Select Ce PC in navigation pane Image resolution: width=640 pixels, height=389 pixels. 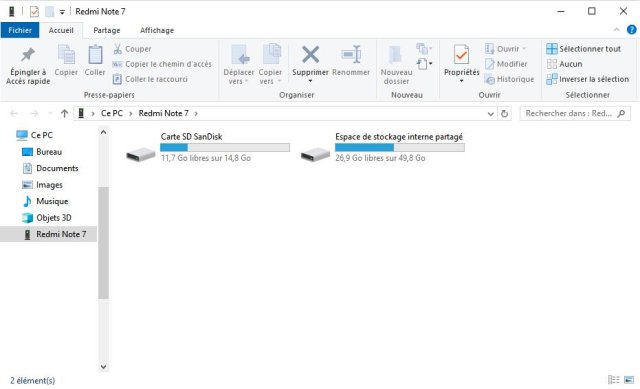pyautogui.click(x=35, y=135)
